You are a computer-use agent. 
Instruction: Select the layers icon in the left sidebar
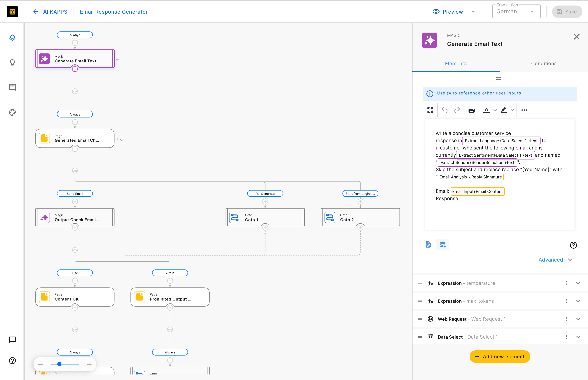point(12,38)
